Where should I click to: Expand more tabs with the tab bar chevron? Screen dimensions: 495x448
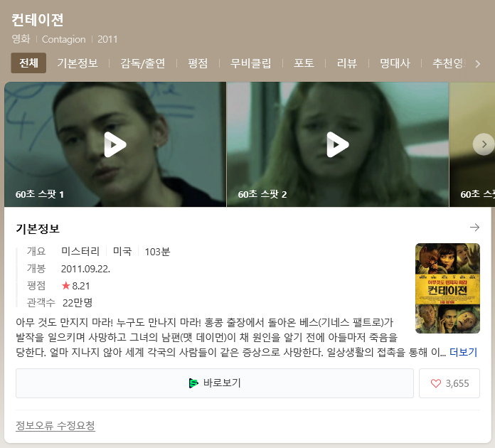click(478, 64)
